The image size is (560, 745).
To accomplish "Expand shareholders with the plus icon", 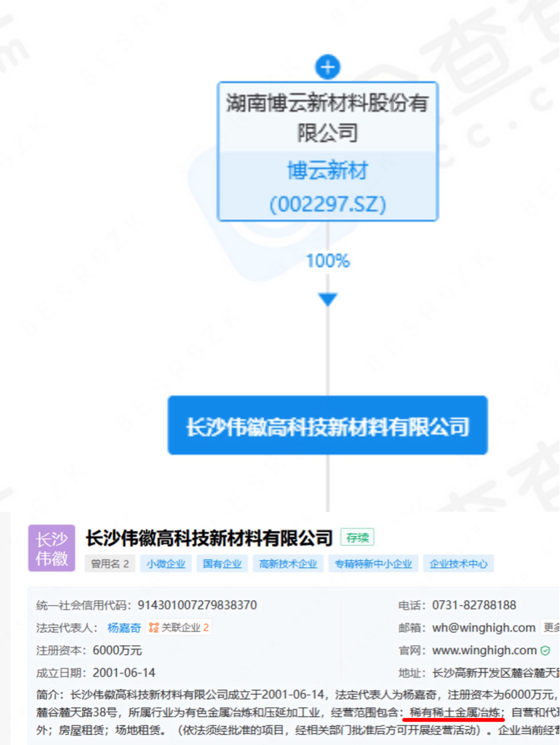I will point(328,67).
